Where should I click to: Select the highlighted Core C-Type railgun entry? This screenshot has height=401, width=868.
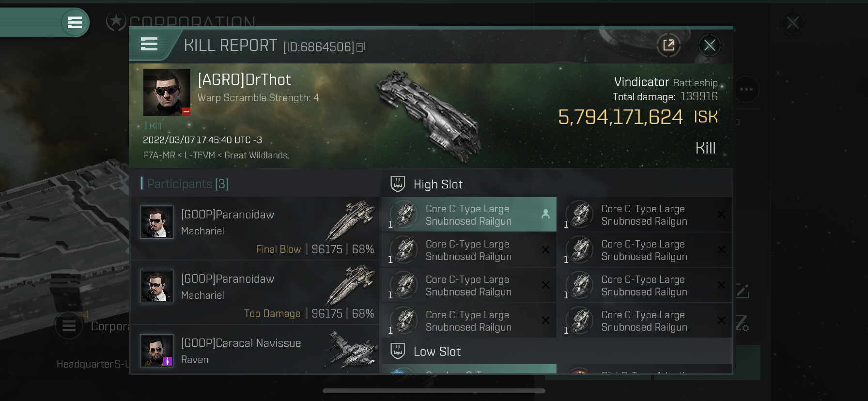click(469, 215)
